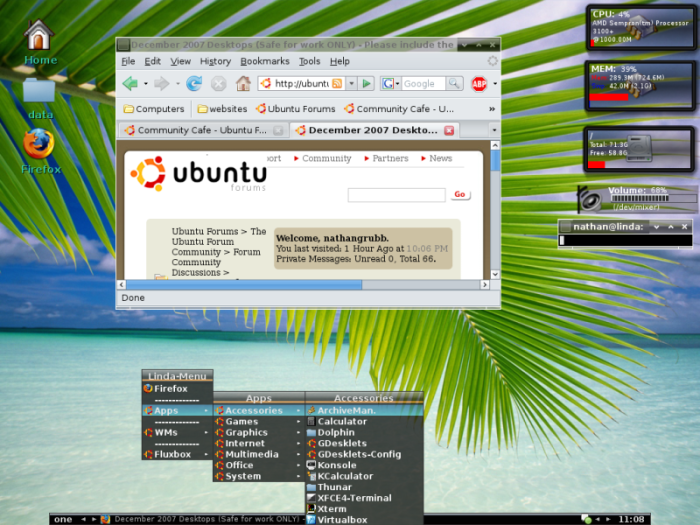Viewport: 700px width, 525px height.
Task: Open the History menu
Action: [x=215, y=61]
